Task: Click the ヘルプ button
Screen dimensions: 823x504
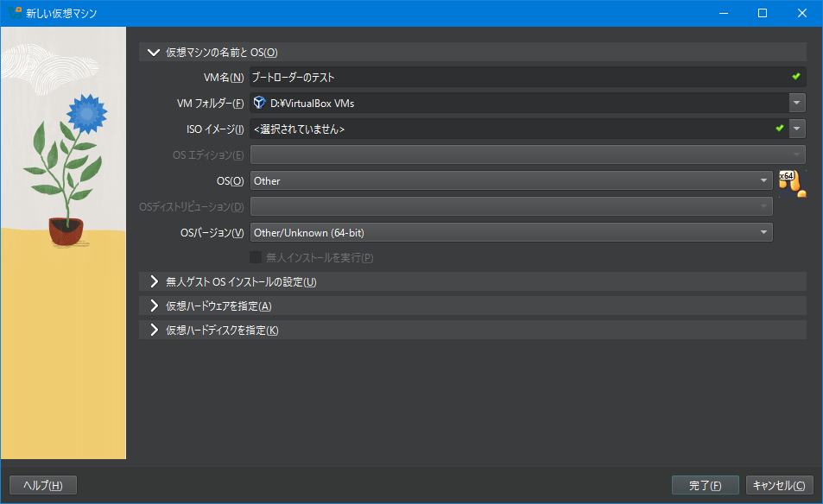Action: (43, 485)
